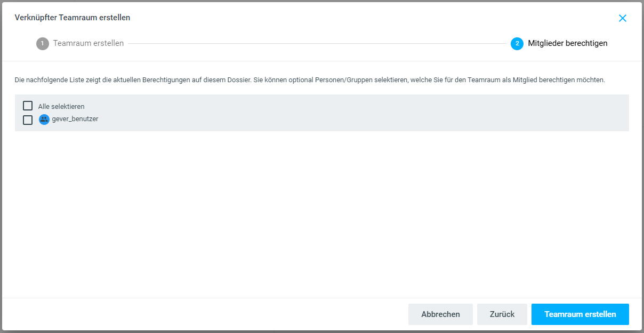Go back with the Zurück button
Screen dimensions: 644x333
tap(502, 314)
